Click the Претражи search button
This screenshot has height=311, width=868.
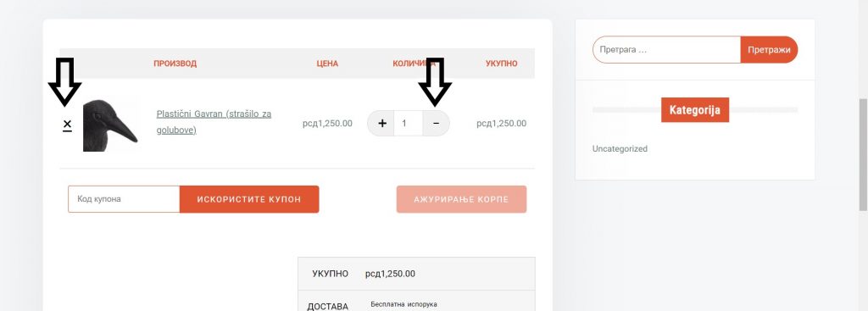(769, 50)
